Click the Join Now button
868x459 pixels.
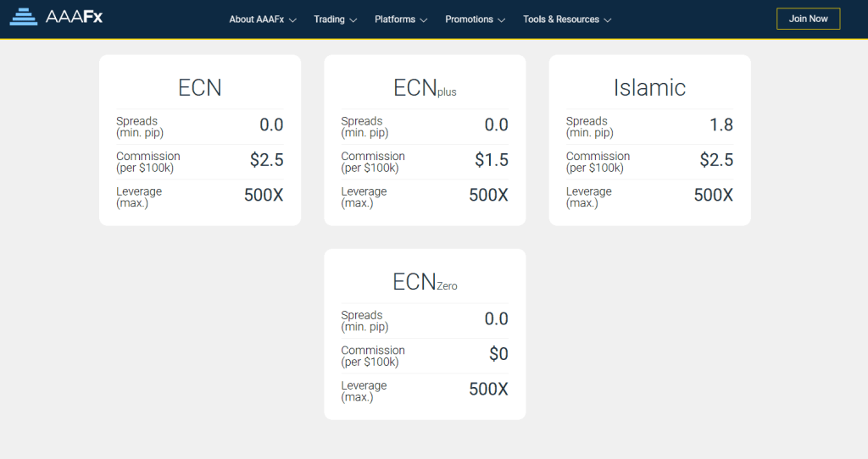pos(808,19)
